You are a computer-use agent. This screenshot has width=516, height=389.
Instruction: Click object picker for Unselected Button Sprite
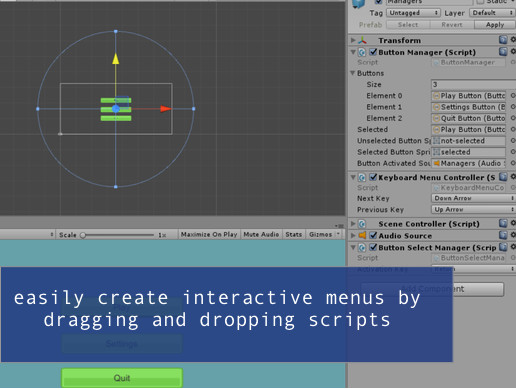tap(513, 141)
